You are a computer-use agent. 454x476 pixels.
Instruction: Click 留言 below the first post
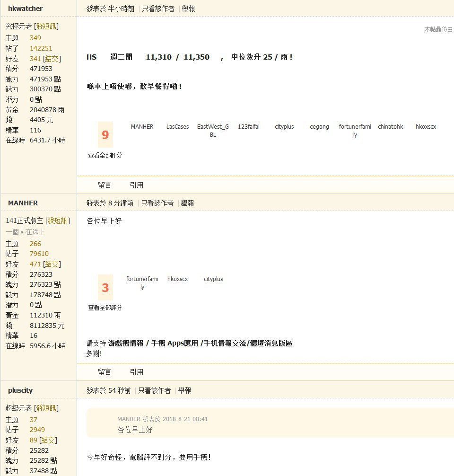tap(105, 185)
